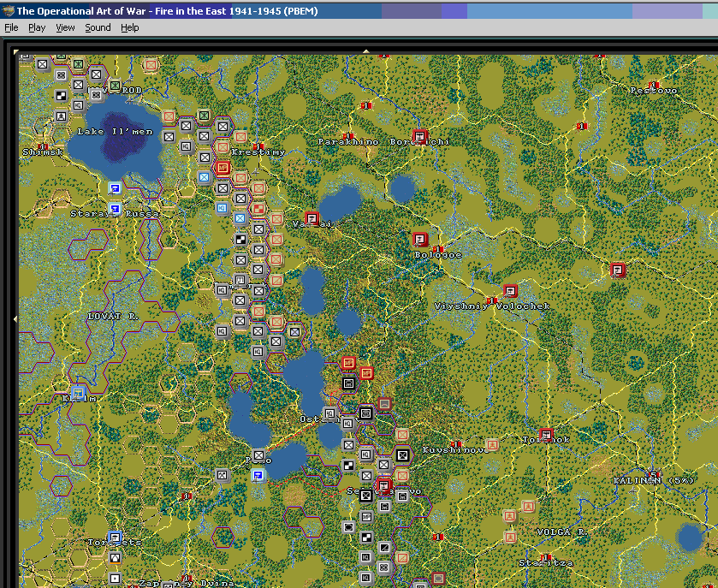Select tan unit right of Kuvshinovo label
This screenshot has width=718, height=588.
[x=492, y=444]
